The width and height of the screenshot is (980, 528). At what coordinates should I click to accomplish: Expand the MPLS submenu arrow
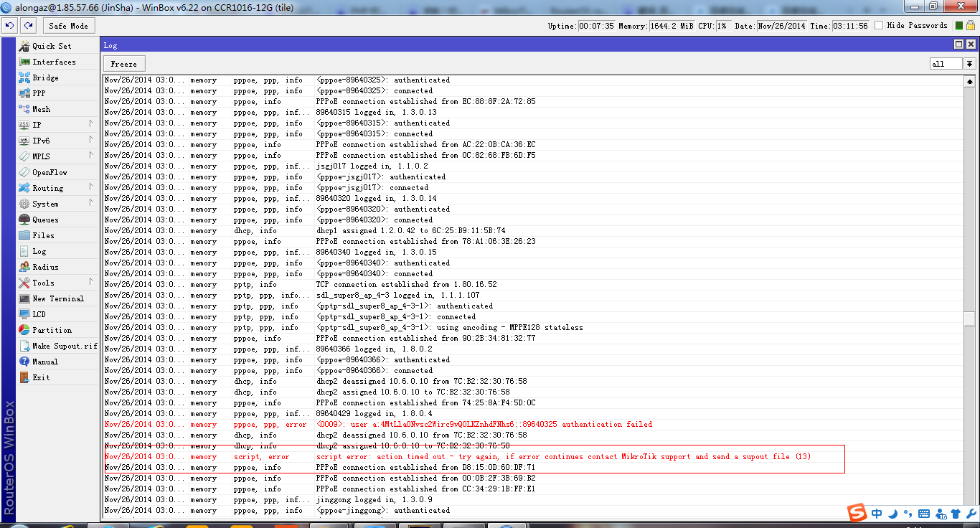pyautogui.click(x=91, y=156)
